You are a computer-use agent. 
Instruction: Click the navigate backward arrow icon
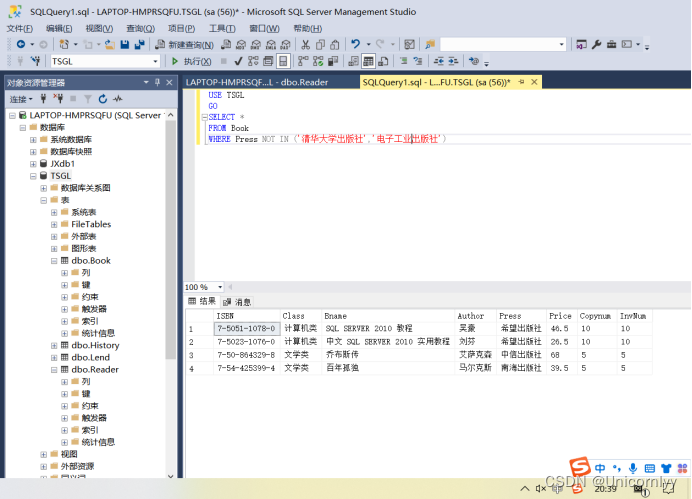click(x=21, y=44)
